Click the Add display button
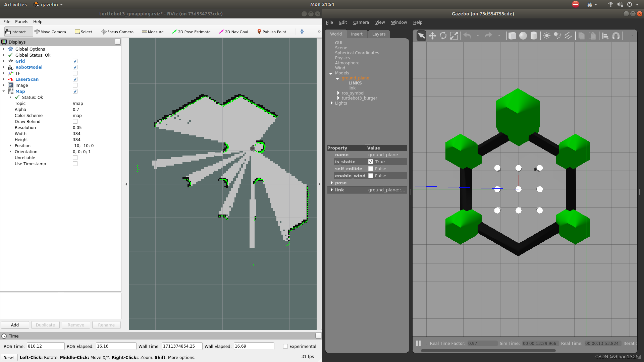 tap(15, 325)
